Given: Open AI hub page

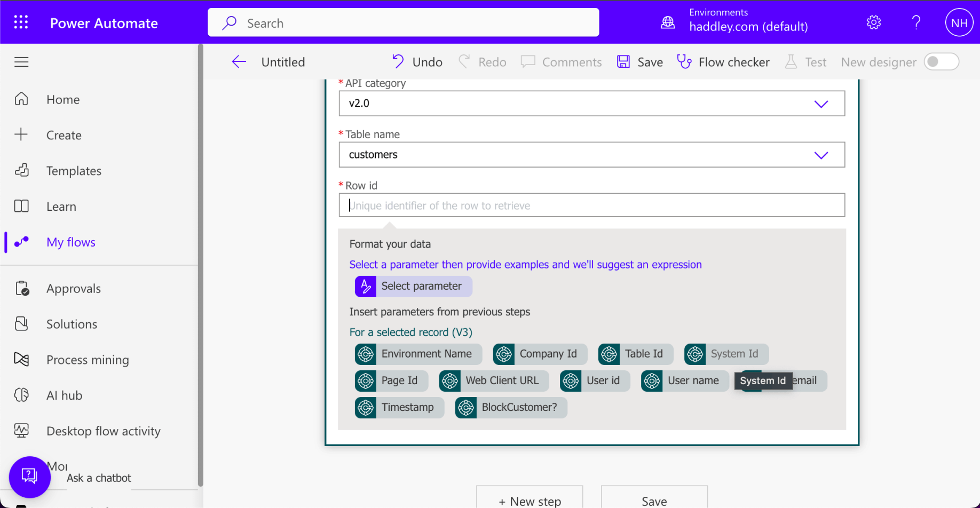Looking at the screenshot, I should (64, 395).
